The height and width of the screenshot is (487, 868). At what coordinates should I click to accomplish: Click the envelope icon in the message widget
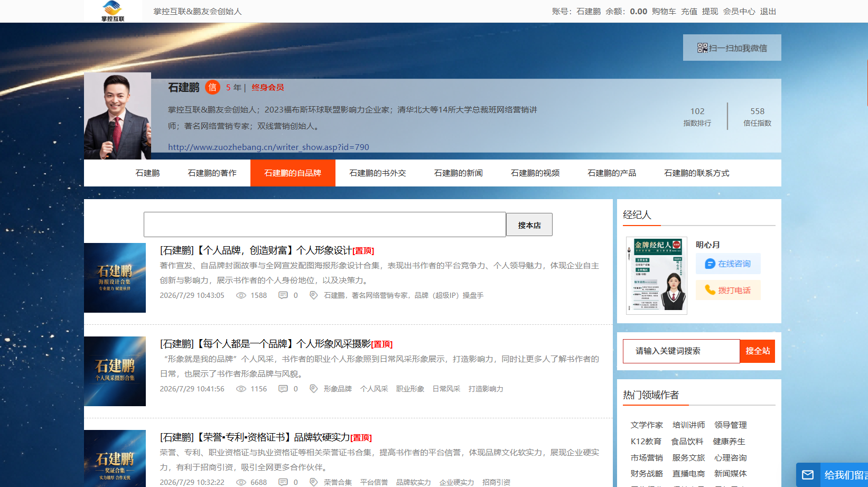click(808, 475)
